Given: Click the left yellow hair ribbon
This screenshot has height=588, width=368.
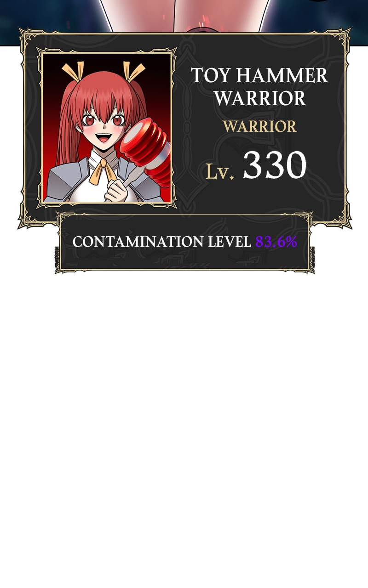Looking at the screenshot, I should [74, 71].
